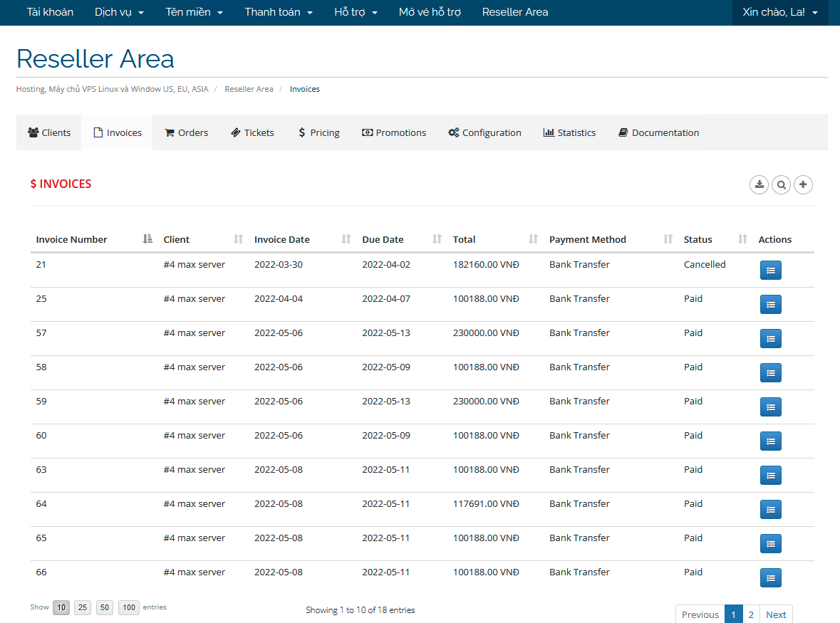Open actions button for invoice 66
Screen dimensions: 840x623
(x=770, y=578)
